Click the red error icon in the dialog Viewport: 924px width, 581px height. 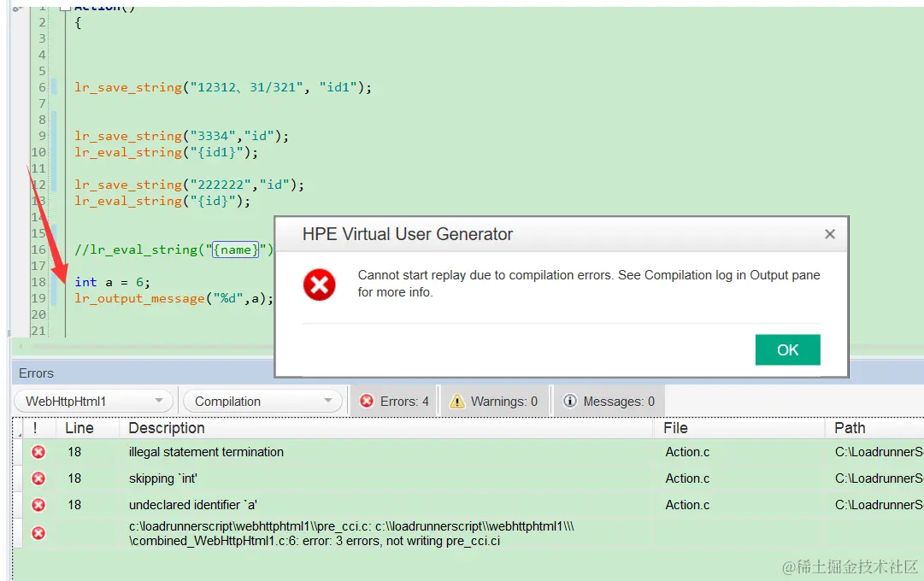pos(320,285)
